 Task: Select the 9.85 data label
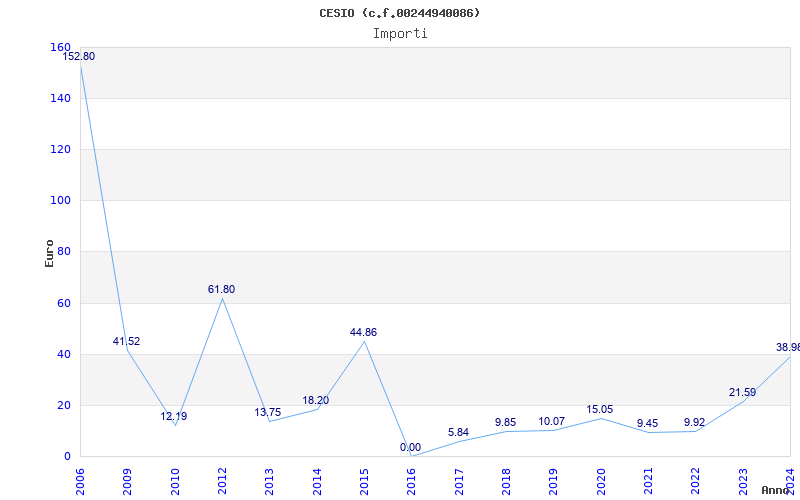[x=506, y=422]
